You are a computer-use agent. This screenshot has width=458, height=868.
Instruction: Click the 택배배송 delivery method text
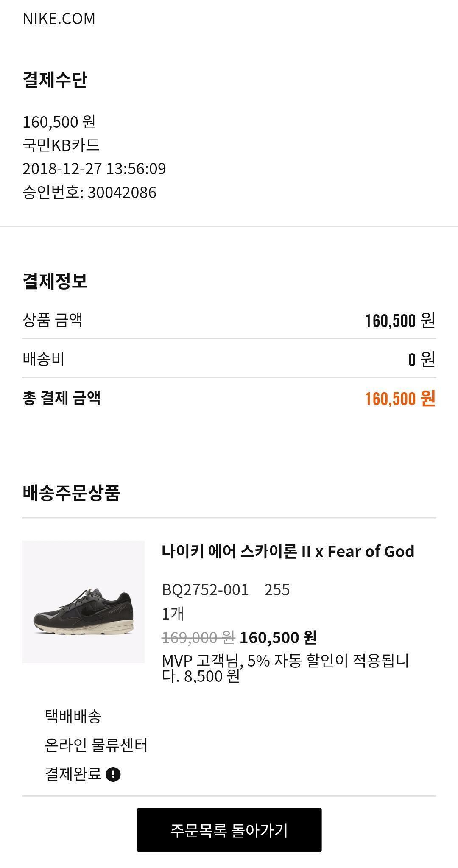tap(73, 716)
